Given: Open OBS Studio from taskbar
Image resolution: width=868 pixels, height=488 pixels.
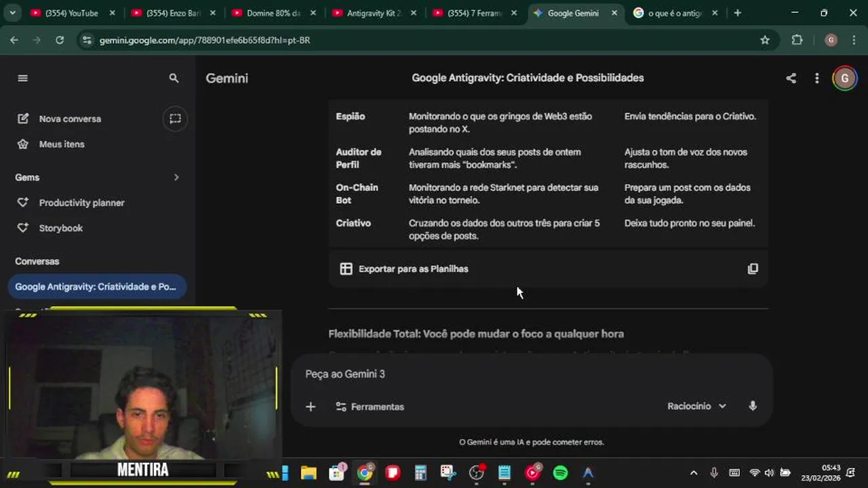Looking at the screenshot, I should pyautogui.click(x=477, y=473).
